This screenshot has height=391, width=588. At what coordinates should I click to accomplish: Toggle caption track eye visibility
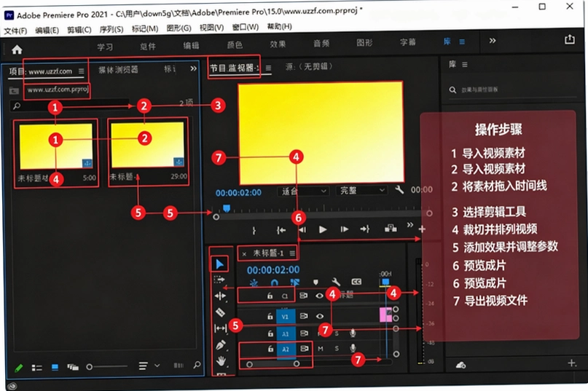point(319,296)
